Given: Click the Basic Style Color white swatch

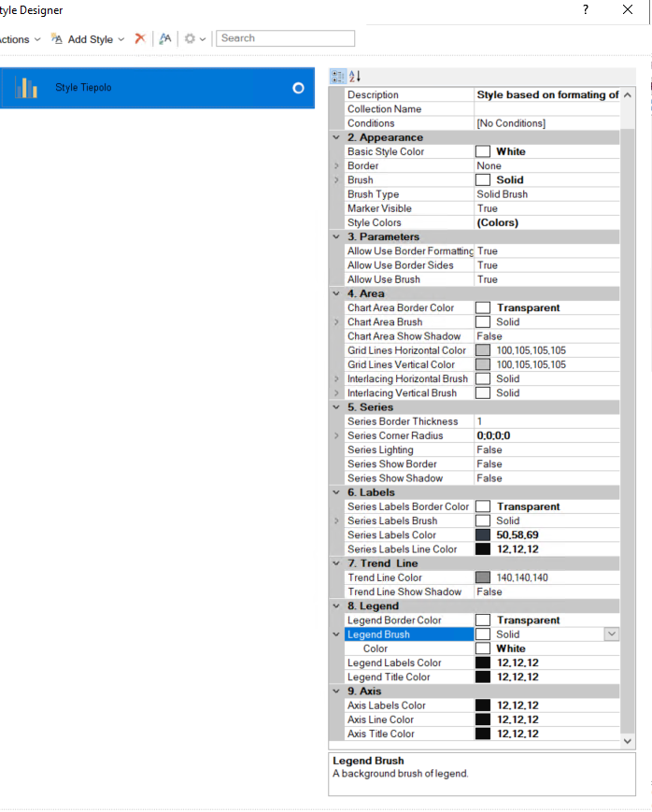Looking at the screenshot, I should click(x=483, y=151).
